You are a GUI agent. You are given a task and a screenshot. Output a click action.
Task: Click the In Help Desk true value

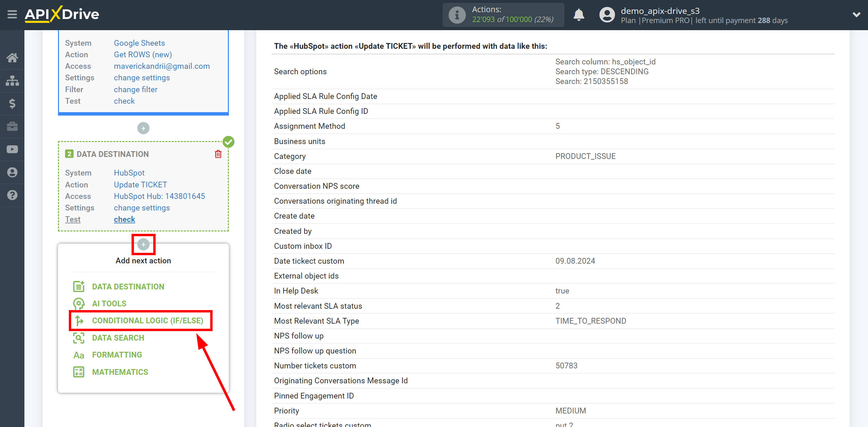click(x=562, y=291)
